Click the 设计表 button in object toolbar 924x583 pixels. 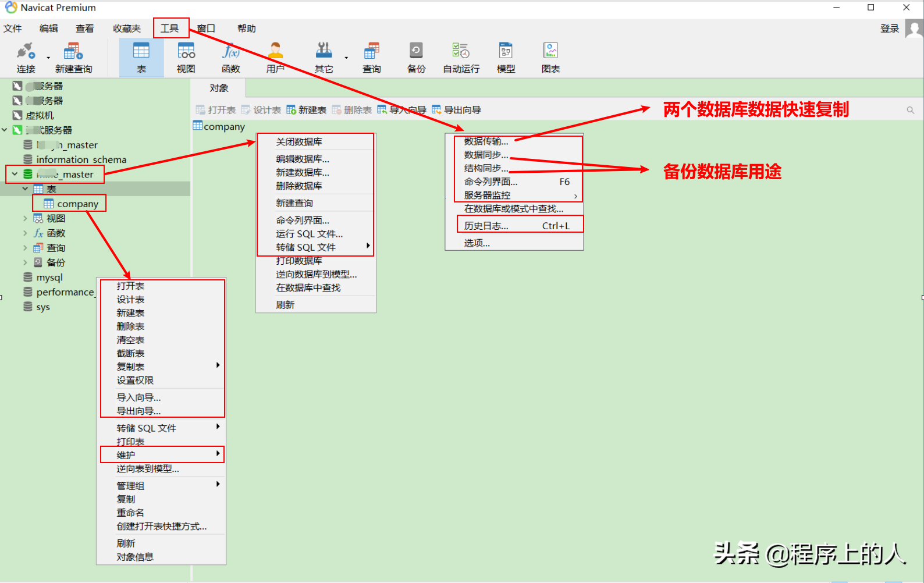(x=261, y=110)
